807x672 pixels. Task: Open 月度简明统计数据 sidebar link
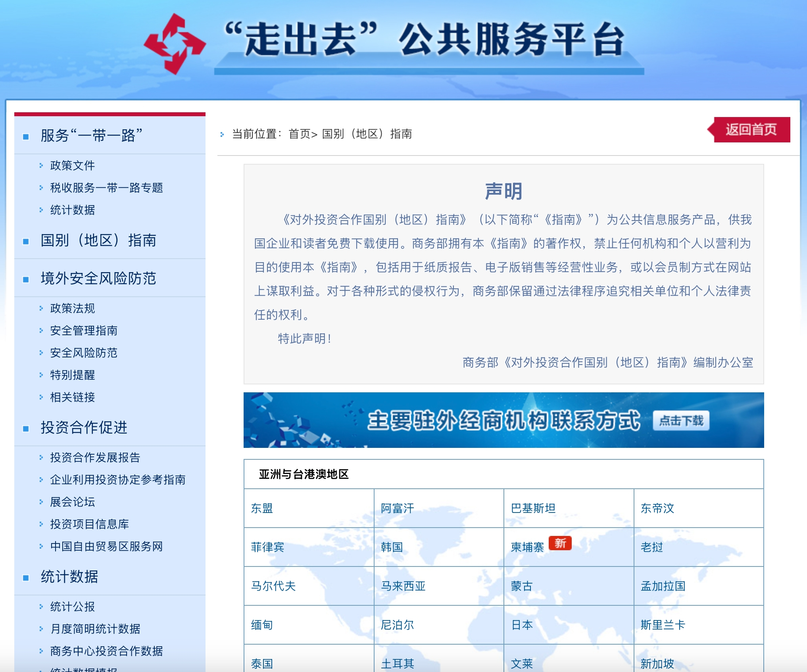point(95,629)
